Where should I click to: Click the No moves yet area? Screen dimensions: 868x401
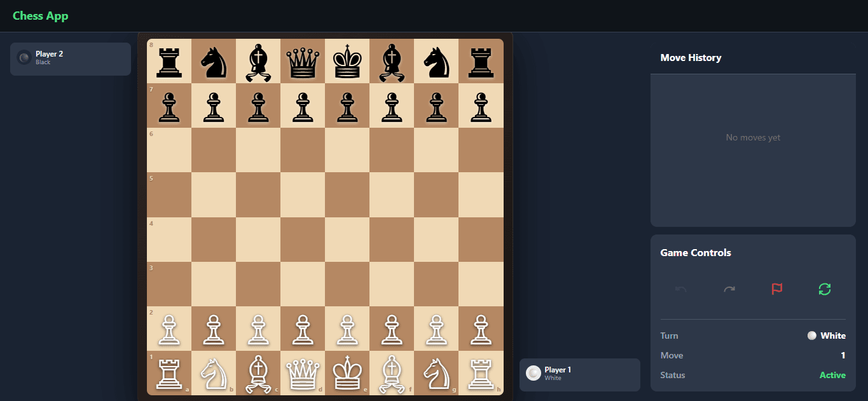(752, 137)
